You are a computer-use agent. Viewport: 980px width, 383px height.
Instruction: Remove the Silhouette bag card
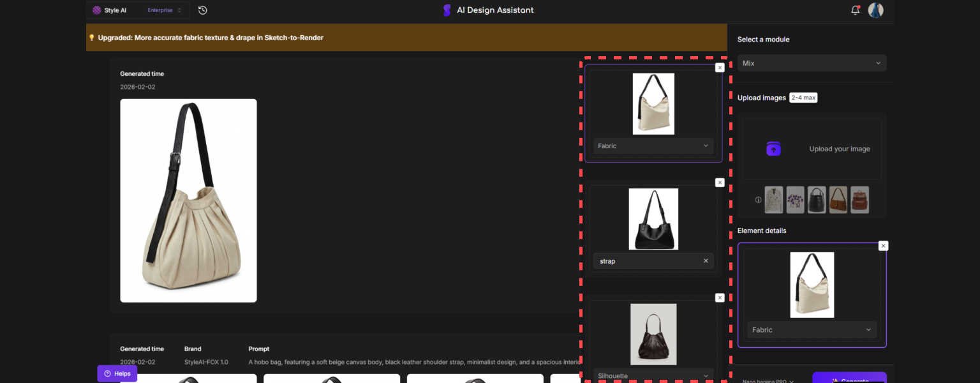point(720,297)
